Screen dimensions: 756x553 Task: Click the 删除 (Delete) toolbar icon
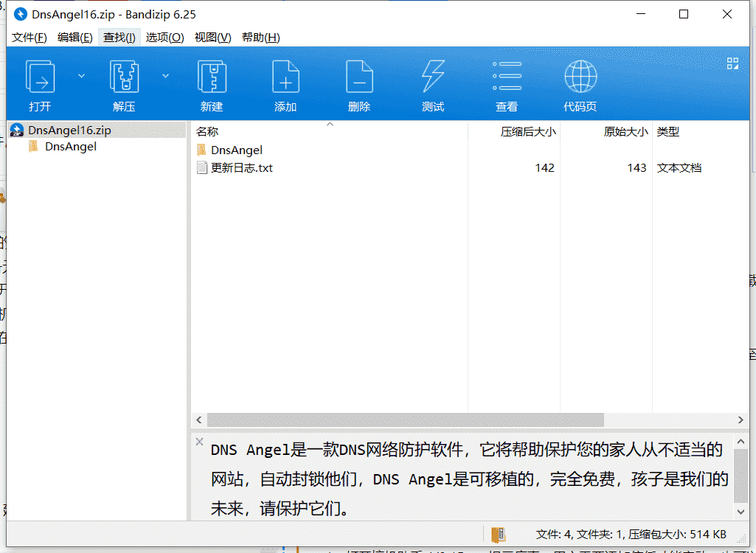tap(359, 77)
